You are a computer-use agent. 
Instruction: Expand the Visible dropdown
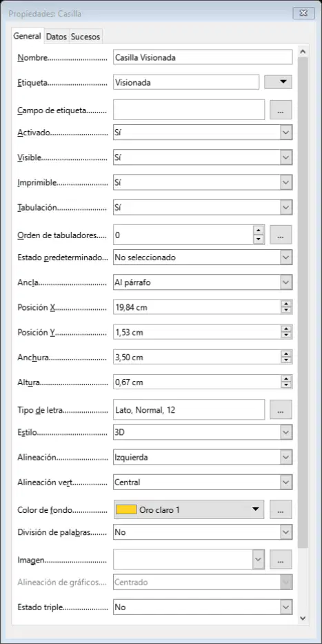pyautogui.click(x=286, y=157)
